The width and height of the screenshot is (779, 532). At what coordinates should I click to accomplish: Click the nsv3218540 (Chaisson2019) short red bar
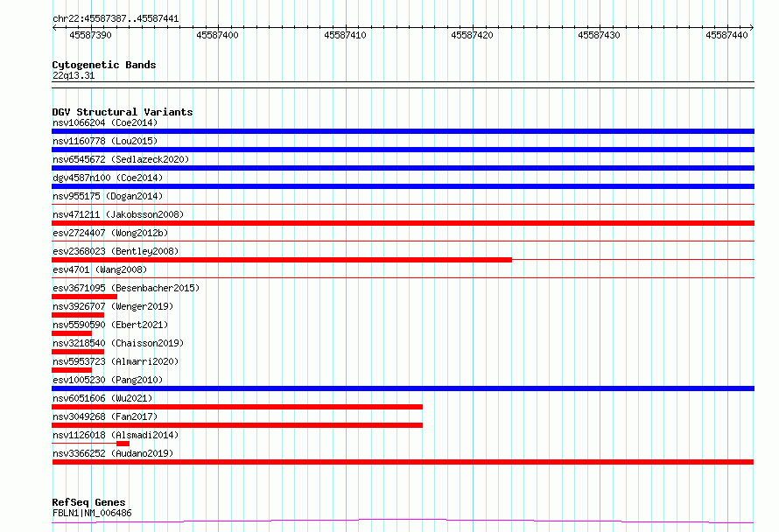pyautogui.click(x=78, y=352)
